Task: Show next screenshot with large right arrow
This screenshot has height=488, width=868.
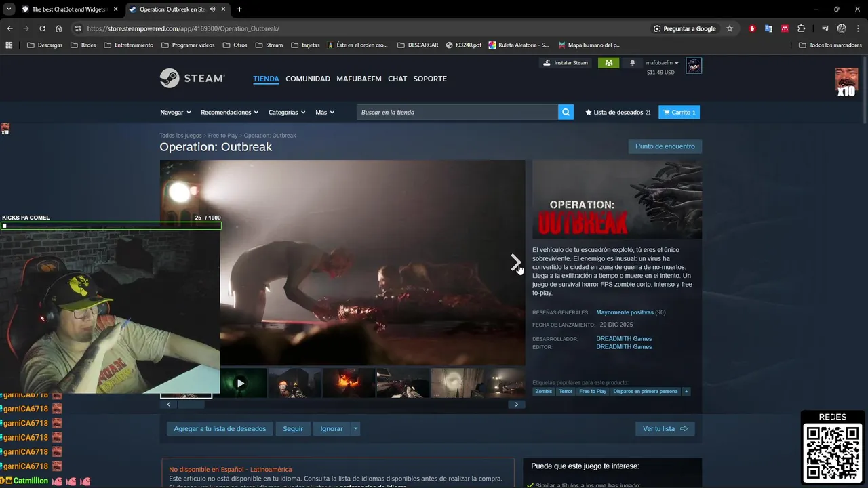Action: click(x=515, y=262)
